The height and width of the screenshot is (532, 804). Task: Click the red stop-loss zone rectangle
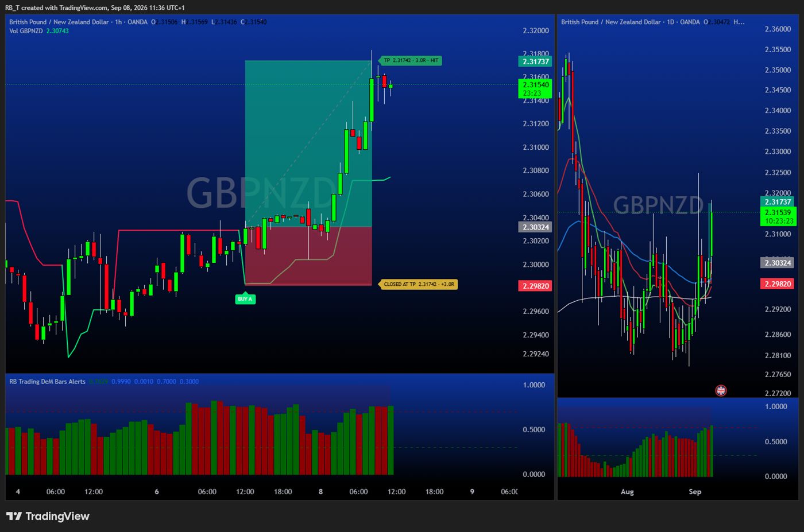[x=308, y=256]
